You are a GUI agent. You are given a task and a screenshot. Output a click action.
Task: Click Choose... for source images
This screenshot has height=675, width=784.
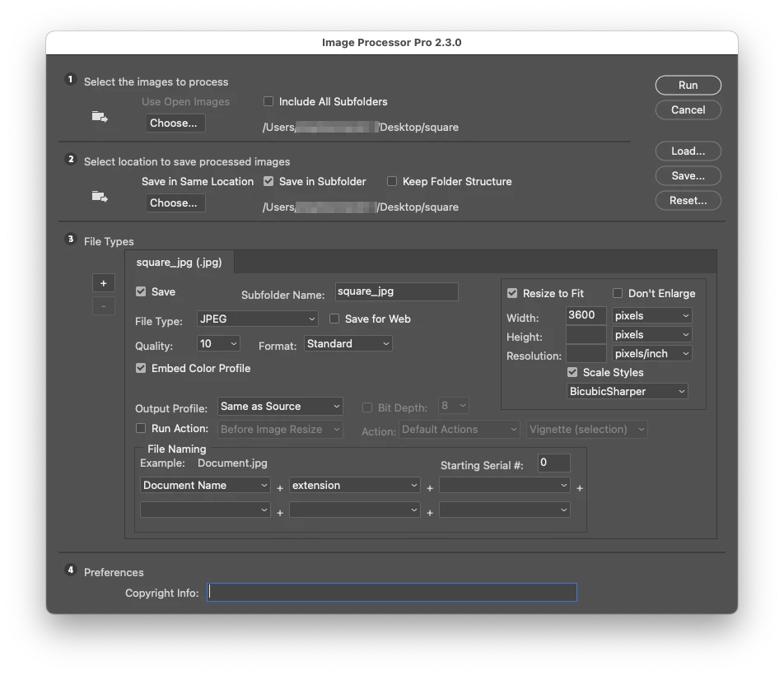point(175,123)
